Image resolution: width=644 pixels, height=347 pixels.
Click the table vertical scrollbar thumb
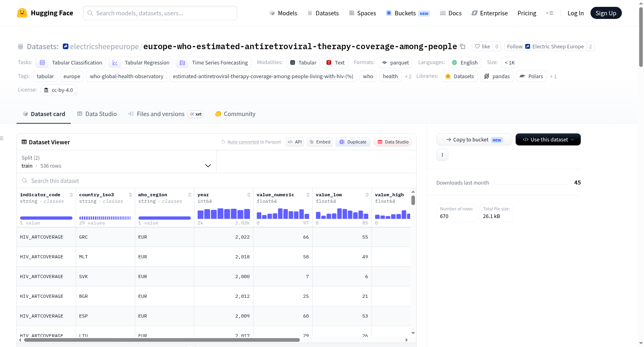pyautogui.click(x=413, y=200)
